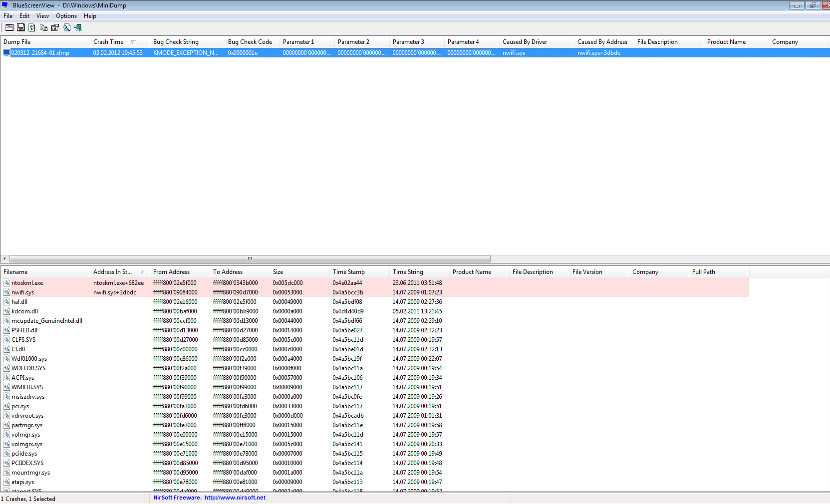
Task: Sort by Address In Stack column
Action: (x=120, y=272)
